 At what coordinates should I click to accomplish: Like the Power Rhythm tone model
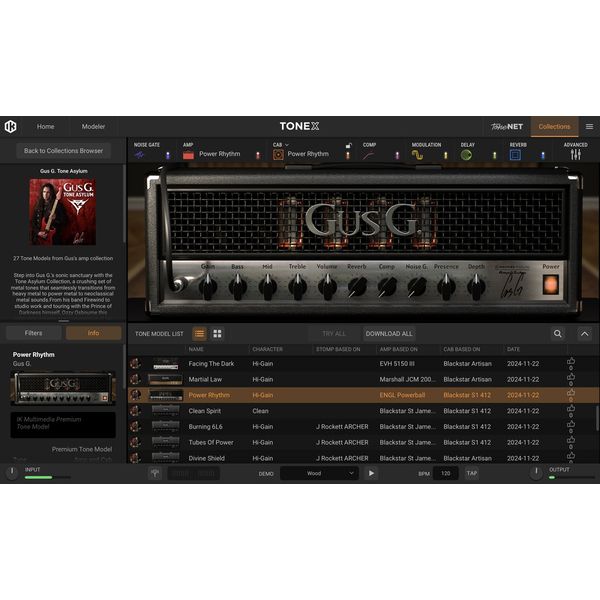(571, 393)
